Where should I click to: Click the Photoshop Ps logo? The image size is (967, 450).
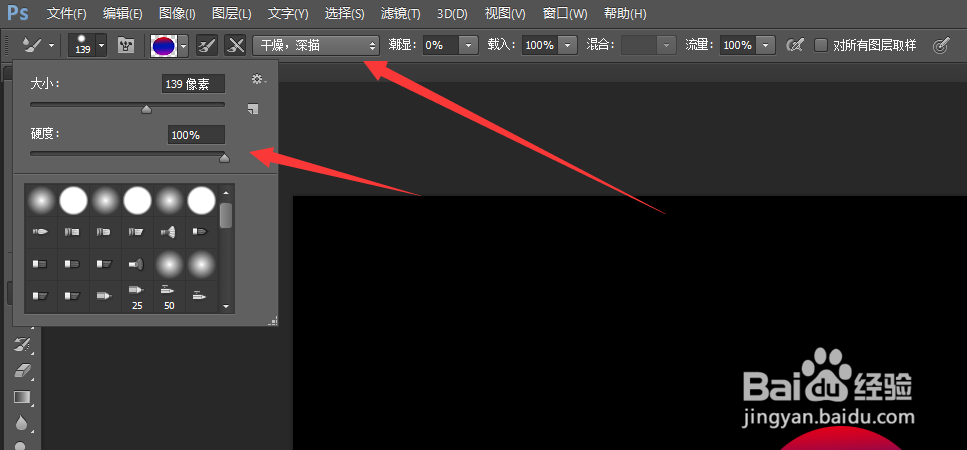18,13
